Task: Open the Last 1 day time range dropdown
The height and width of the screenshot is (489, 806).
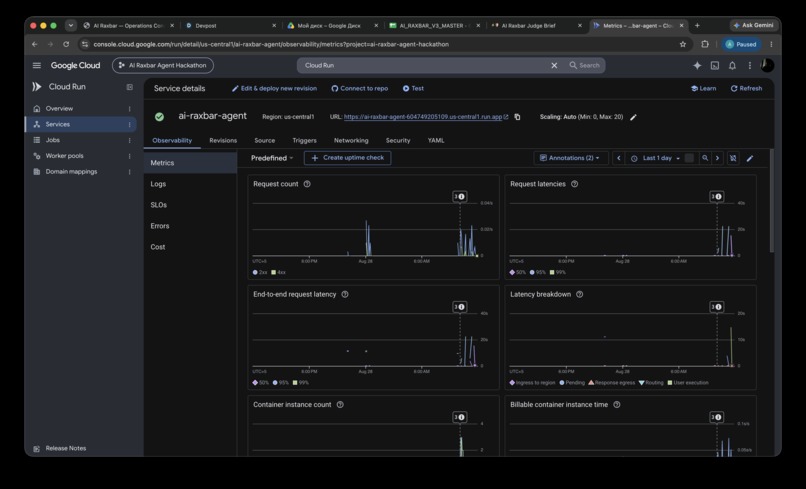Action: (x=656, y=158)
